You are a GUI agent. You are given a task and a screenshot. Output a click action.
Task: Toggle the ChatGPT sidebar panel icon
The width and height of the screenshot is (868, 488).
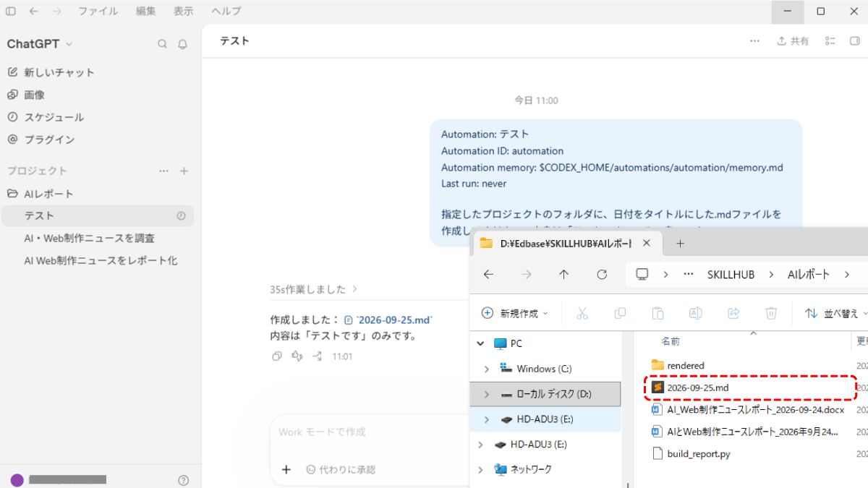(x=11, y=11)
